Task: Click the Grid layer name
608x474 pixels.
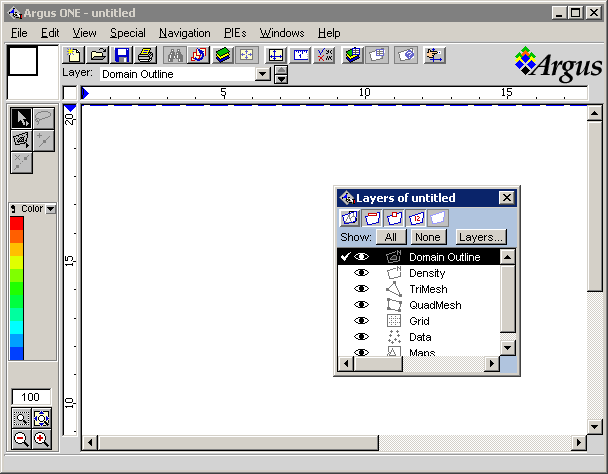Action: pyautogui.click(x=419, y=321)
